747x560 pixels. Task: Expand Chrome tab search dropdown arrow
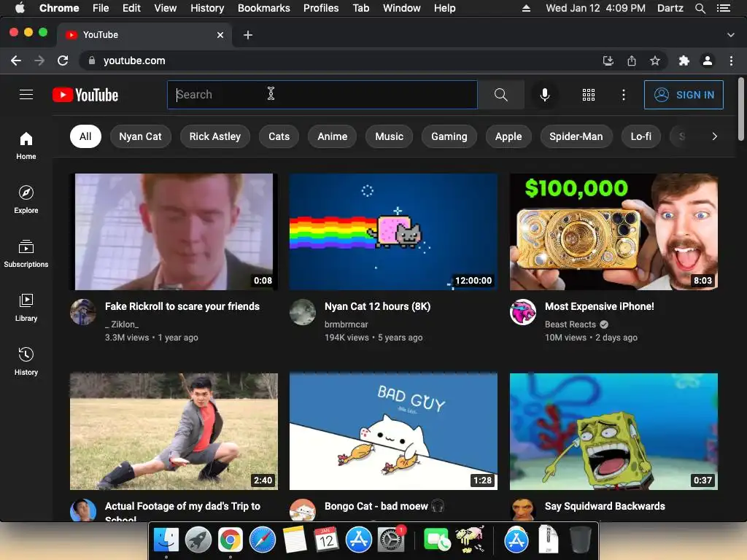pos(730,35)
